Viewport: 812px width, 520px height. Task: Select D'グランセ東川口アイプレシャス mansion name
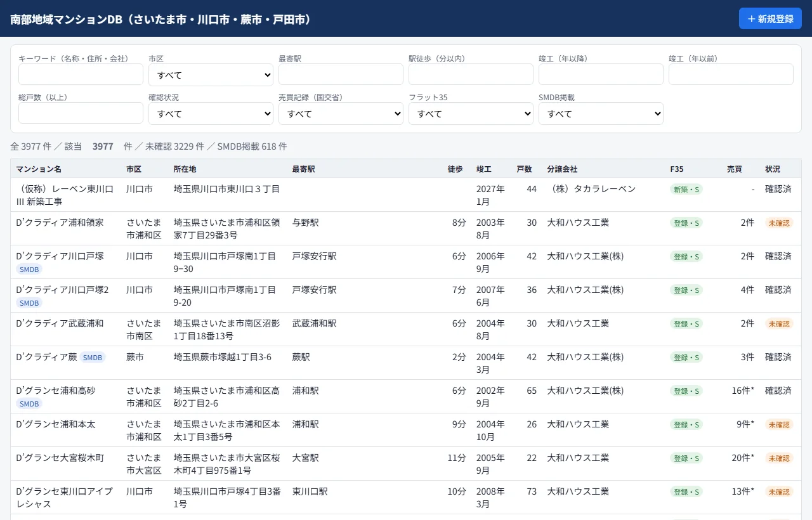click(64, 498)
